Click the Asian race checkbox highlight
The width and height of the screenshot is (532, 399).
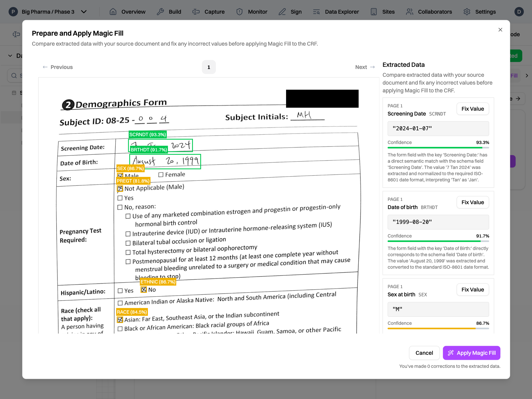[x=120, y=320]
